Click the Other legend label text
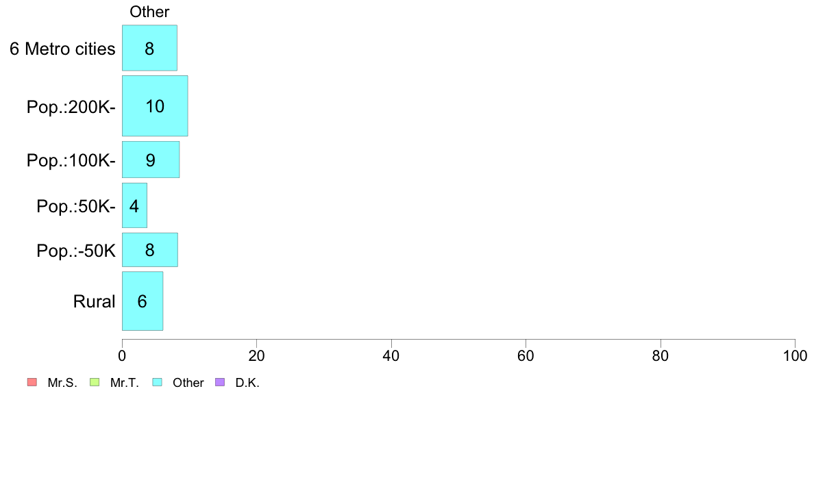Screen dimensions: 814x504 (188, 383)
